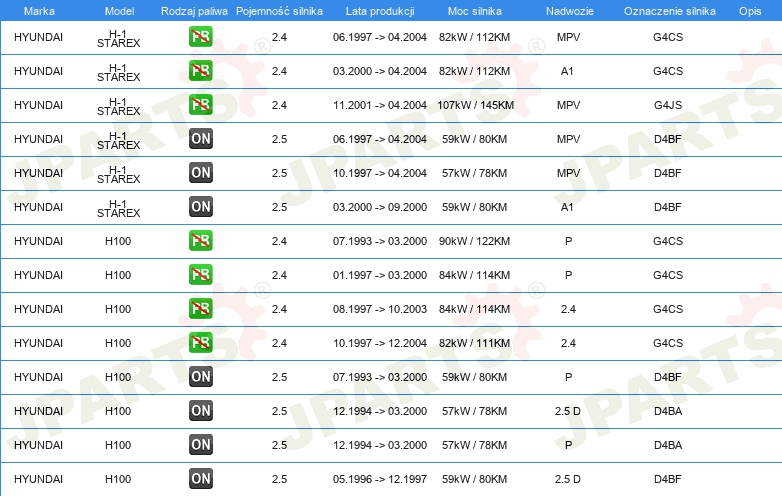782x496 pixels.
Task: Click the Rodzaj paliwa column header
Action: click(195, 11)
